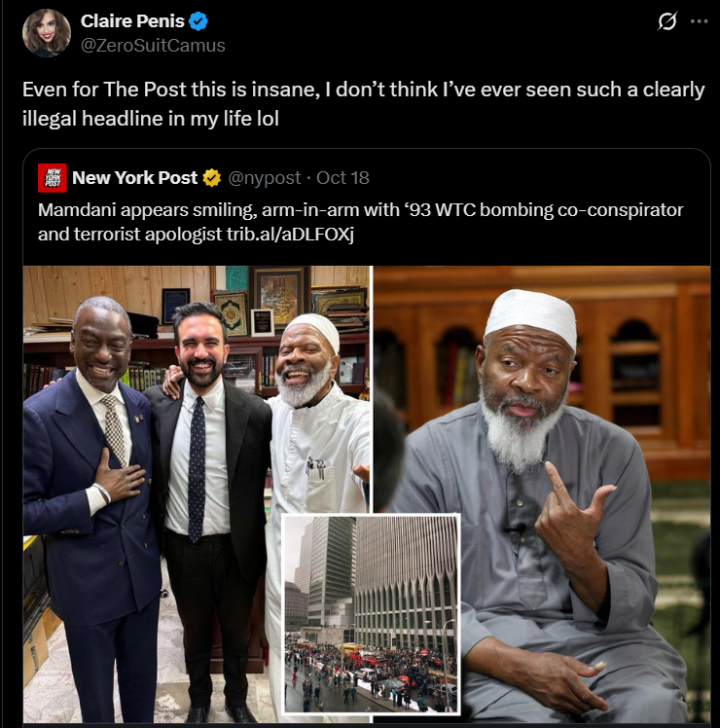Click the New York Post display name

[x=135, y=178]
